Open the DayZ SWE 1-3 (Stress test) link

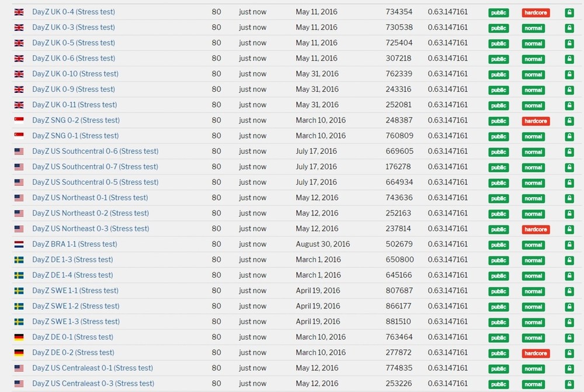[x=76, y=321]
